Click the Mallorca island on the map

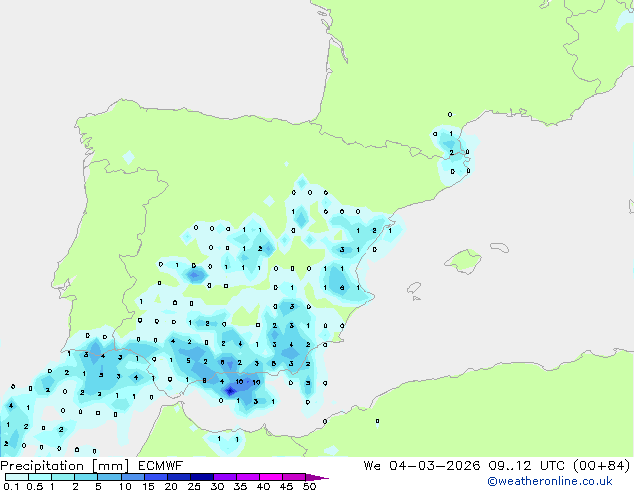[x=463, y=261]
